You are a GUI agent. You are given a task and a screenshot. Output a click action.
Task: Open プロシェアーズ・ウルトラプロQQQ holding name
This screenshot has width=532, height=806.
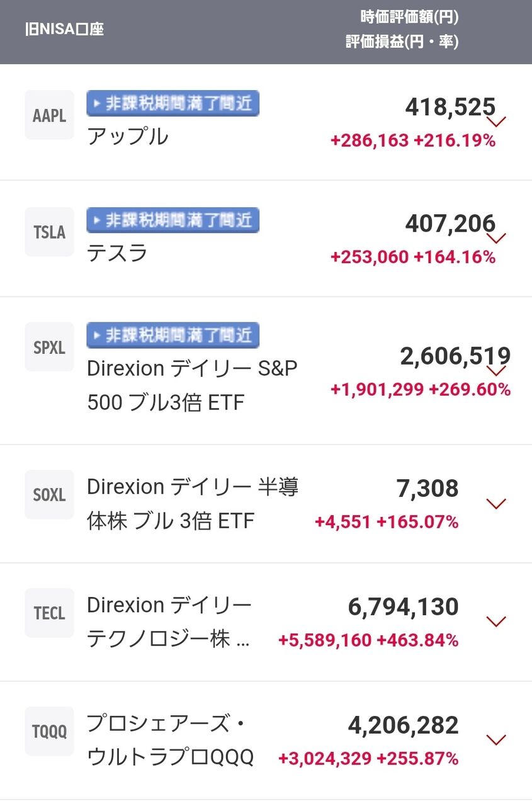tap(170, 741)
